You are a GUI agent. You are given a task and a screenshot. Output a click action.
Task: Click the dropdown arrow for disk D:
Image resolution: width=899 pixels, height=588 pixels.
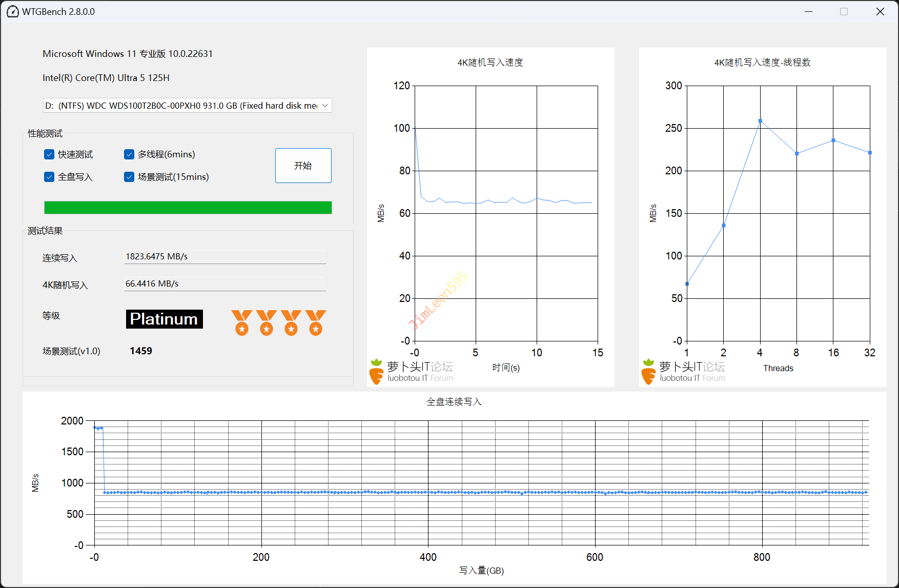pos(325,106)
